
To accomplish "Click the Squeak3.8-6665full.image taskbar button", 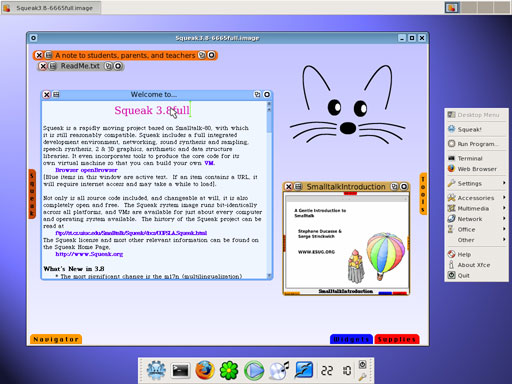I will click(x=51, y=8).
